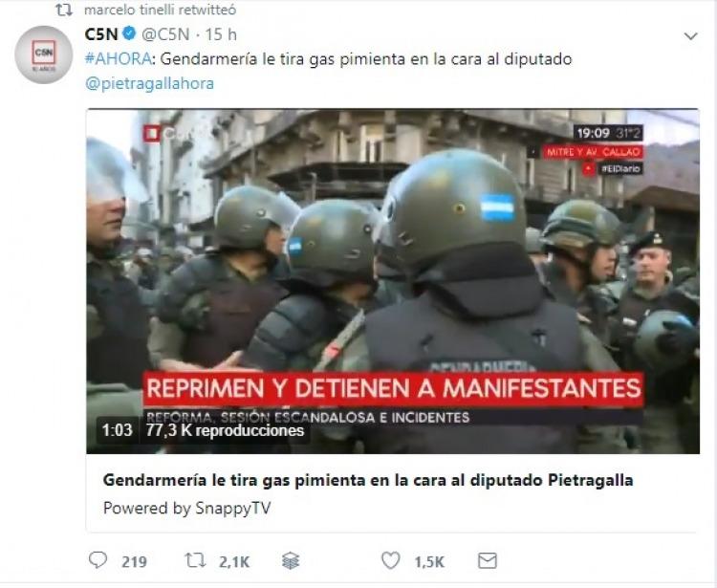Open the #AHORA hashtag link
The height and width of the screenshot is (588, 717).
click(x=118, y=59)
